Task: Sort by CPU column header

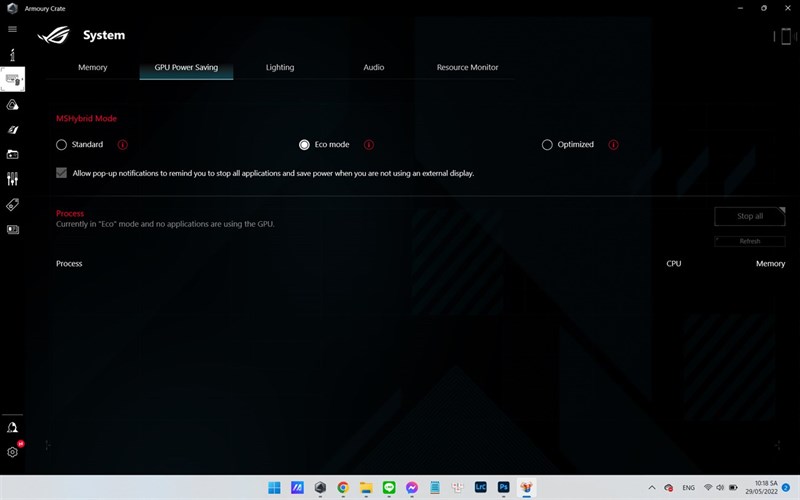Action: [x=673, y=264]
